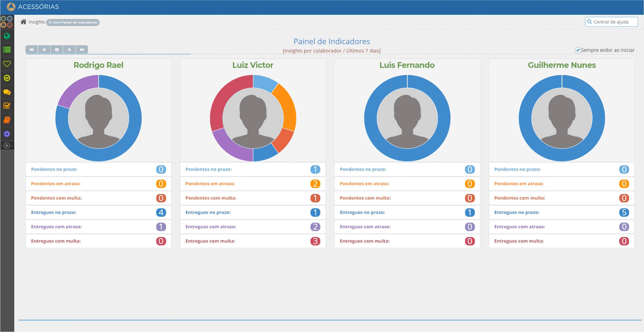Click the Central de ajuda search field
644x332 pixels.
pyautogui.click(x=611, y=22)
